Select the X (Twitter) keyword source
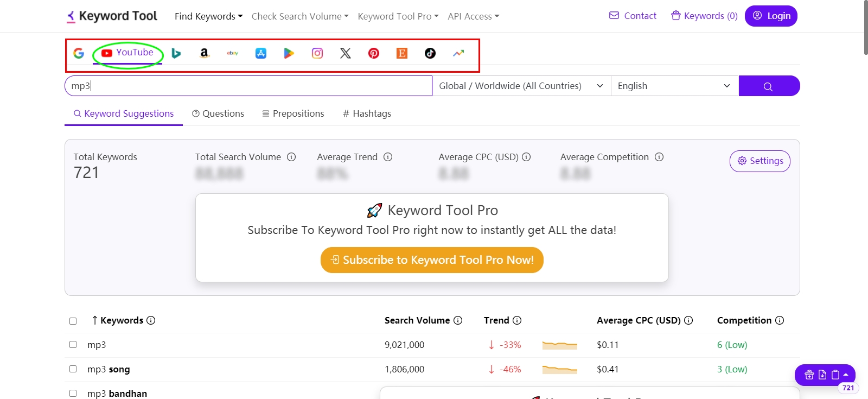 (x=346, y=53)
